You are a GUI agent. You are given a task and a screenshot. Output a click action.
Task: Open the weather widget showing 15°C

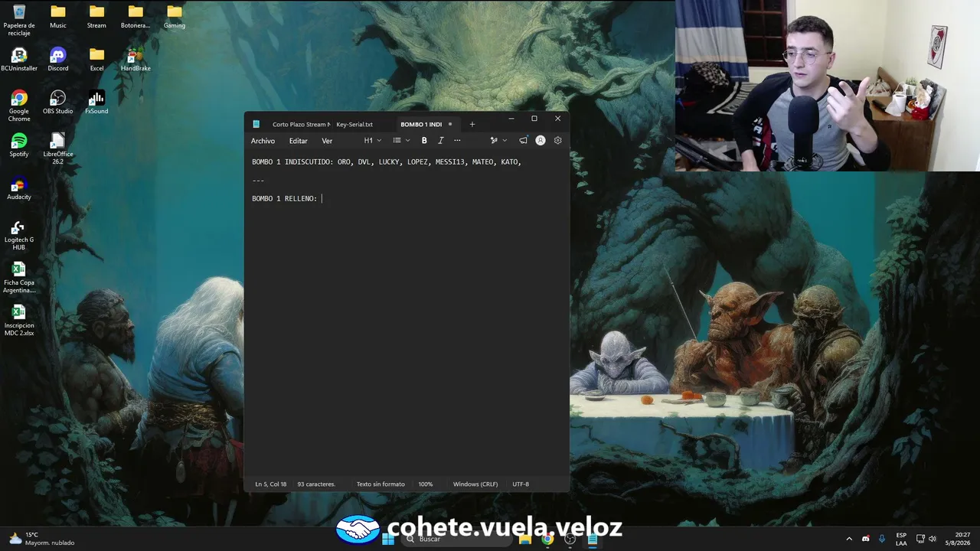(41, 539)
